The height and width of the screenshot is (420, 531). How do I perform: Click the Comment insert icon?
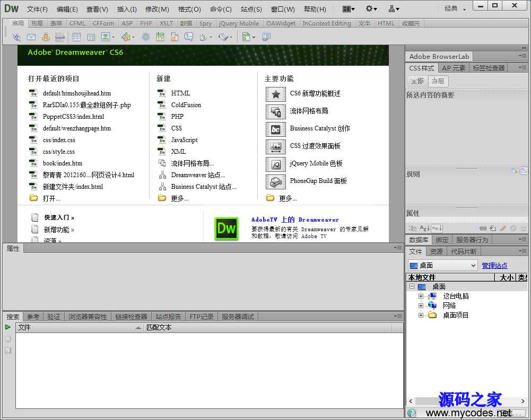(x=189, y=37)
